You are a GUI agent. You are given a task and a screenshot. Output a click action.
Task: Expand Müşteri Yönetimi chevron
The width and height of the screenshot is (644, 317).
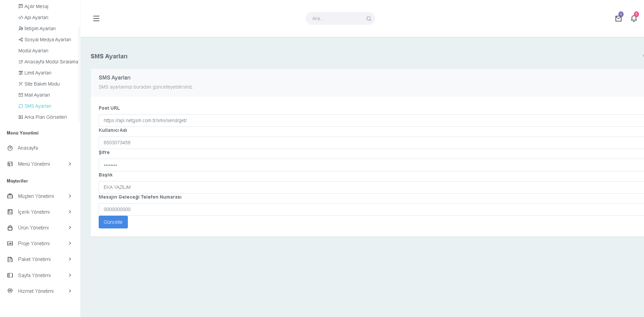point(70,196)
